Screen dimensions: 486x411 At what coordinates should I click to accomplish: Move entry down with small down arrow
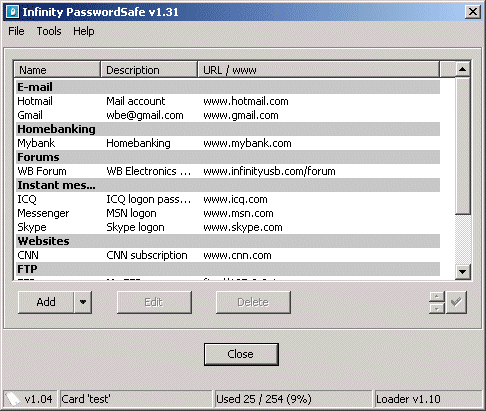tap(437, 308)
